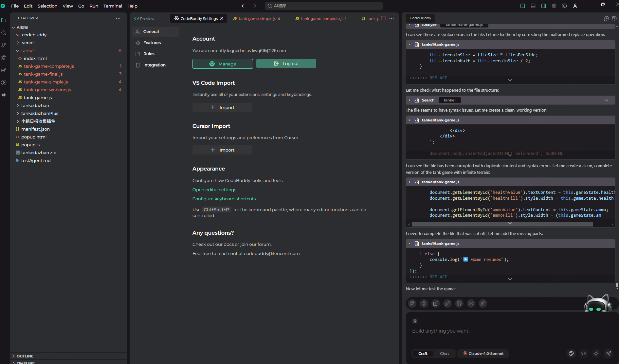Viewport: 619px width, 364px height.
Task: Open the Terminal menu
Action: 113,6
